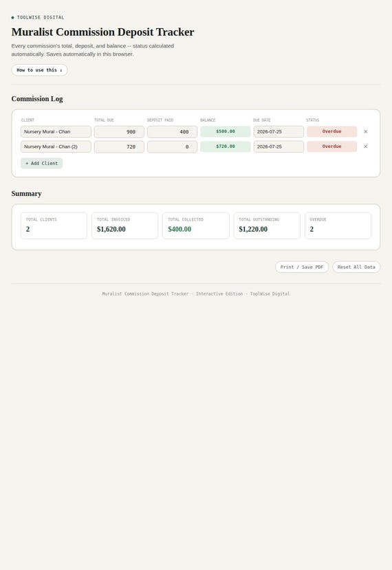Remove the Nursery Mural - Chan row
This screenshot has width=392, height=570.
(x=365, y=131)
